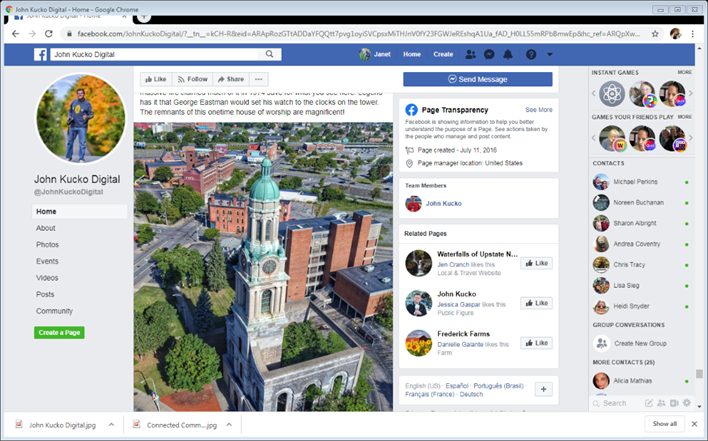Image resolution: width=708 pixels, height=441 pixels.
Task: Start a new message with compose icon
Action: click(648, 403)
